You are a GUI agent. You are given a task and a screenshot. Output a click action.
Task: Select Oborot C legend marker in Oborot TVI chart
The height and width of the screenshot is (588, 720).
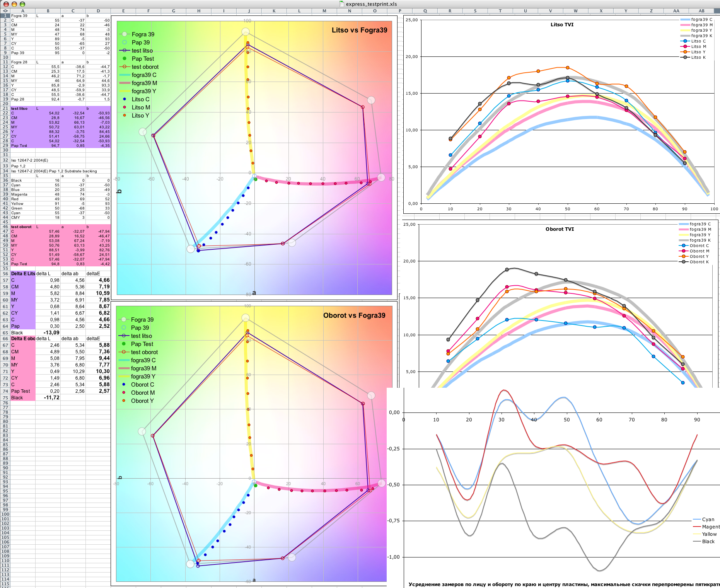coord(683,245)
